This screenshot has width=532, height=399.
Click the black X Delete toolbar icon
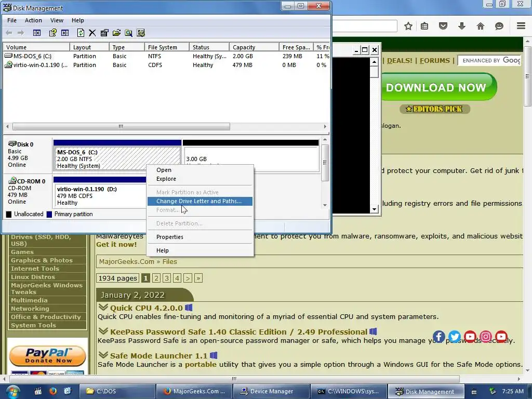click(92, 33)
